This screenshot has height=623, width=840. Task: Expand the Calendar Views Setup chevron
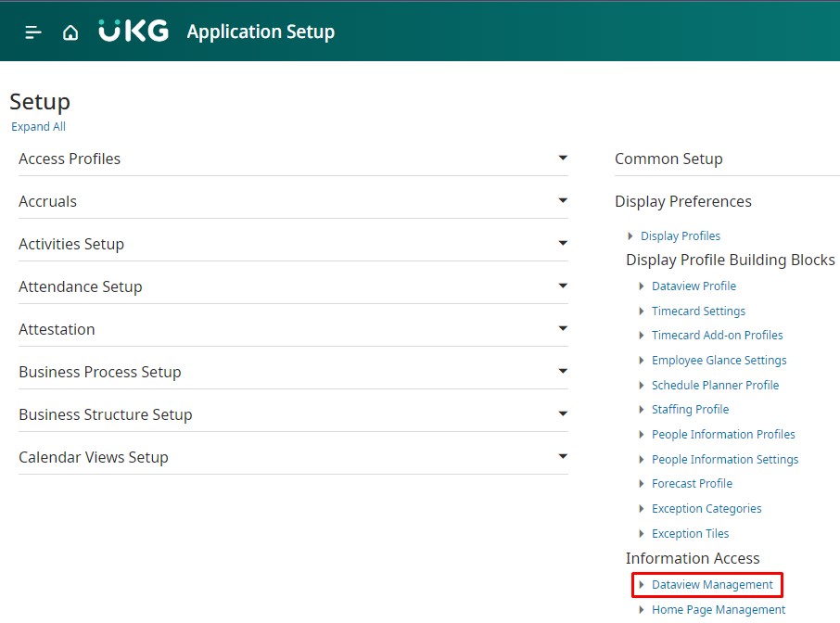(562, 457)
